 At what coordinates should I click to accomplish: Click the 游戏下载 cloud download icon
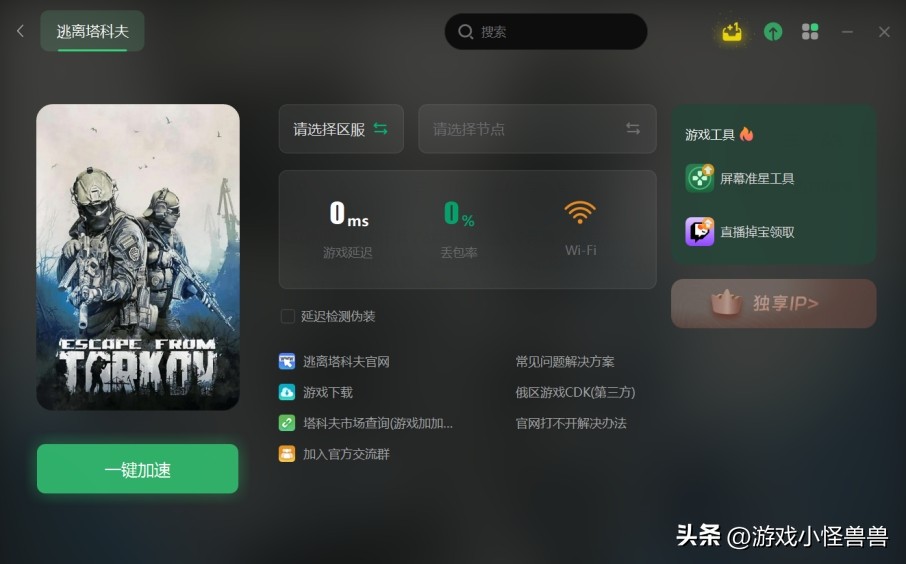pyautogui.click(x=287, y=392)
